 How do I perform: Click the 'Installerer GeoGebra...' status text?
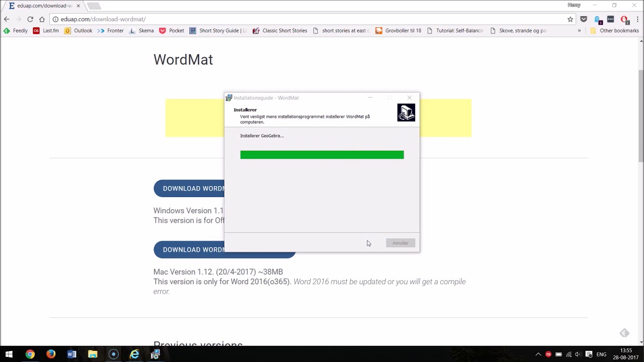262,136
